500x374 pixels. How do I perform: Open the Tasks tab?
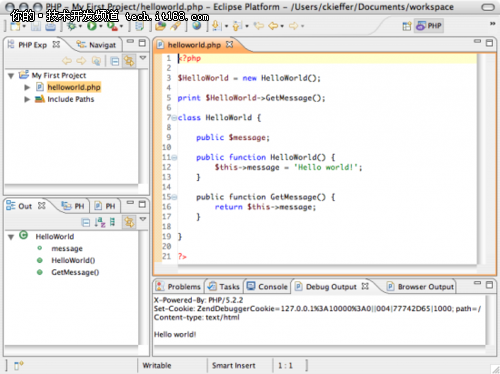224,287
